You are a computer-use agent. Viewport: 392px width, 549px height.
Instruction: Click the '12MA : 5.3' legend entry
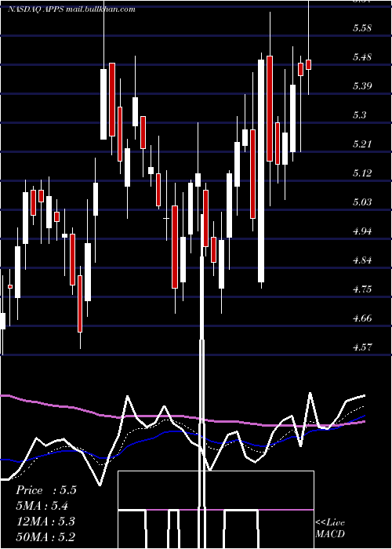pyautogui.click(x=45, y=522)
